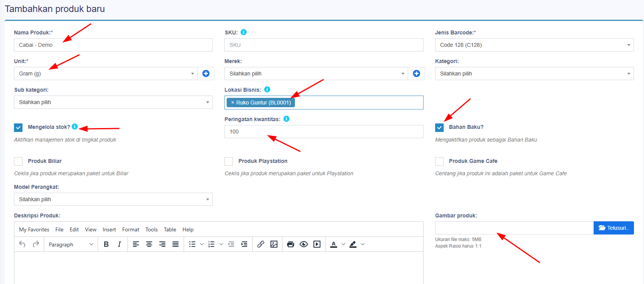Toggle the Bahan Baku checkbox
This screenshot has height=284, width=644.
pos(439,127)
